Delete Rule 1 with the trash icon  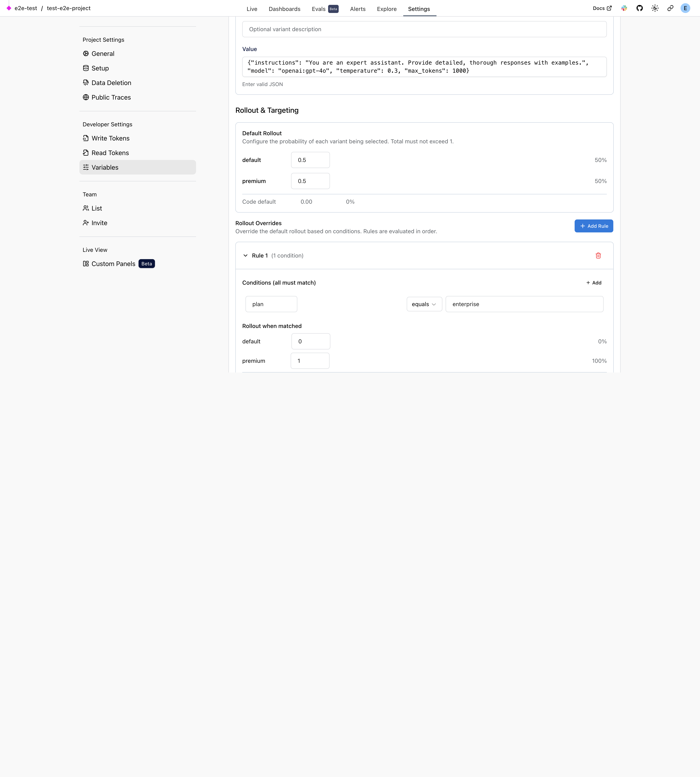598,256
